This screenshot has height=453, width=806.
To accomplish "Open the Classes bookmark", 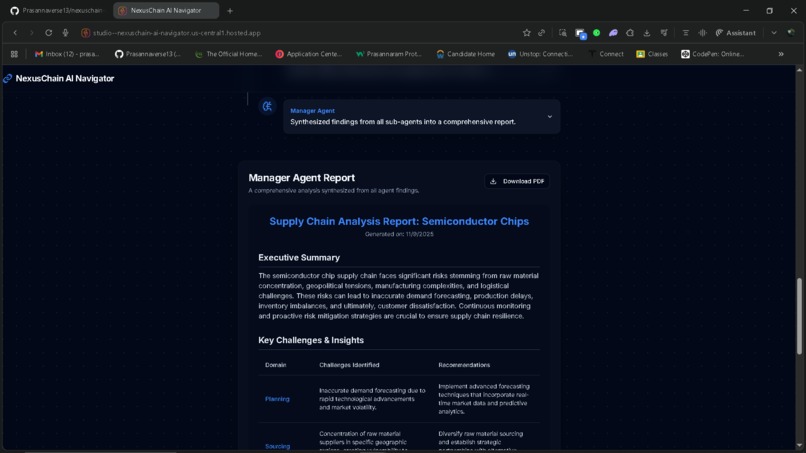I will 652,54.
